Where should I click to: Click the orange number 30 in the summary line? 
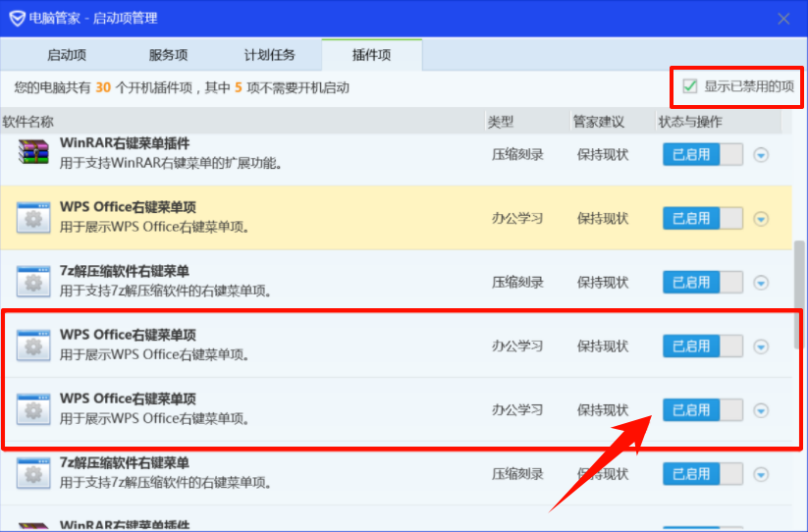pos(103,87)
